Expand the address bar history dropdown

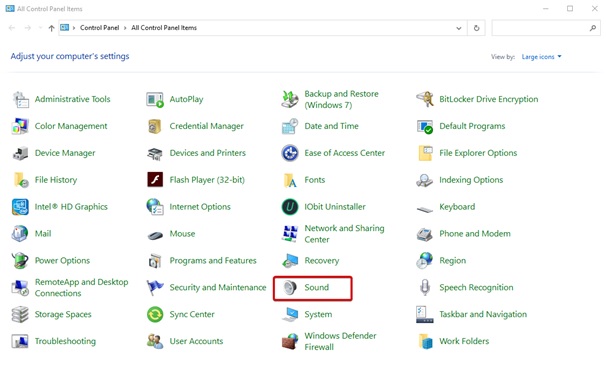(x=459, y=28)
